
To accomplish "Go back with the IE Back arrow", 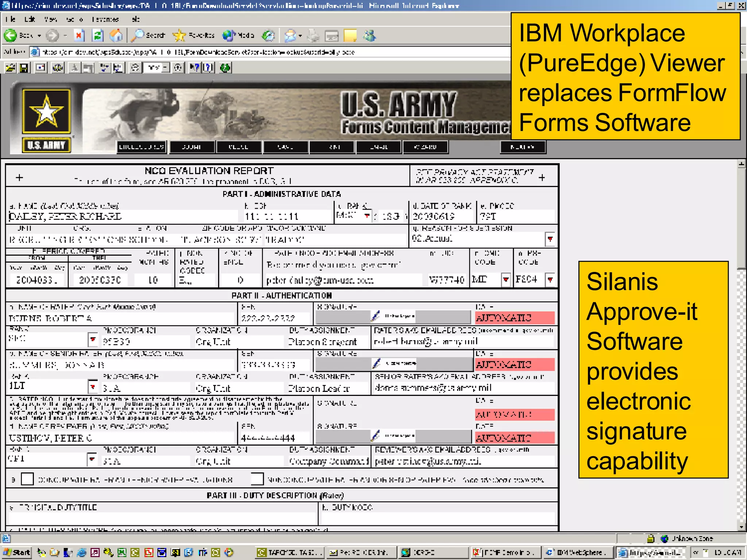I will 10,35.
